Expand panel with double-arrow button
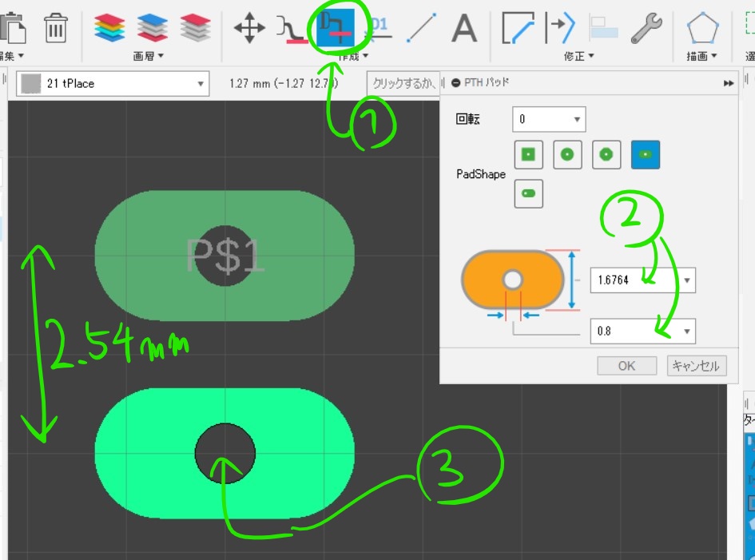The height and width of the screenshot is (560, 755). (x=729, y=83)
